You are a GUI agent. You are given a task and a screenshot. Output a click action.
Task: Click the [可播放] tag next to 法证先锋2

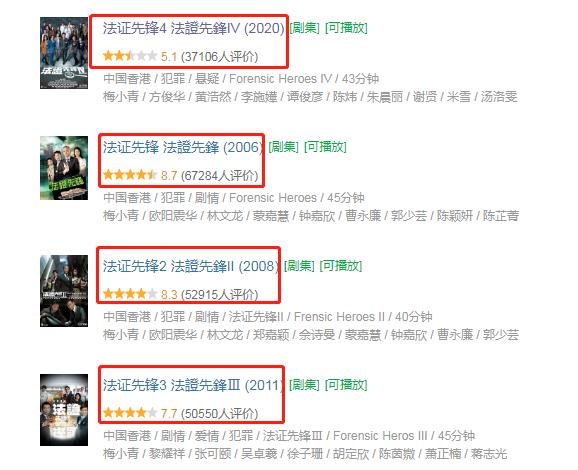point(341,266)
